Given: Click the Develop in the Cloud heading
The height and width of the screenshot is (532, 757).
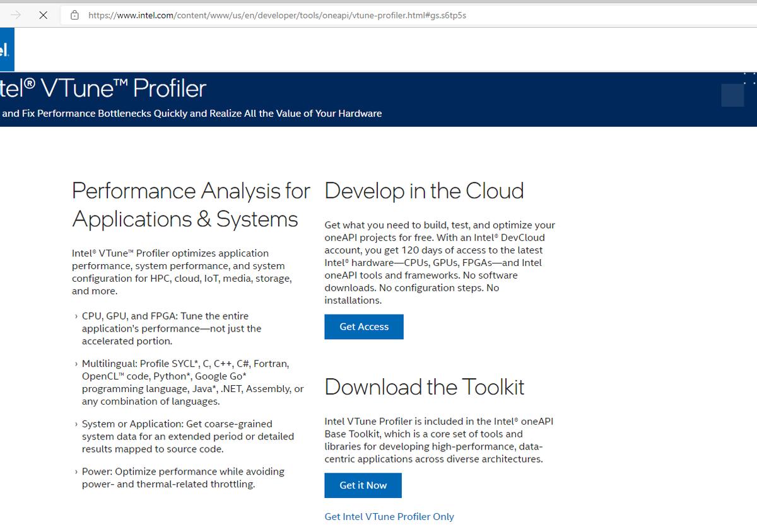Looking at the screenshot, I should tap(424, 190).
